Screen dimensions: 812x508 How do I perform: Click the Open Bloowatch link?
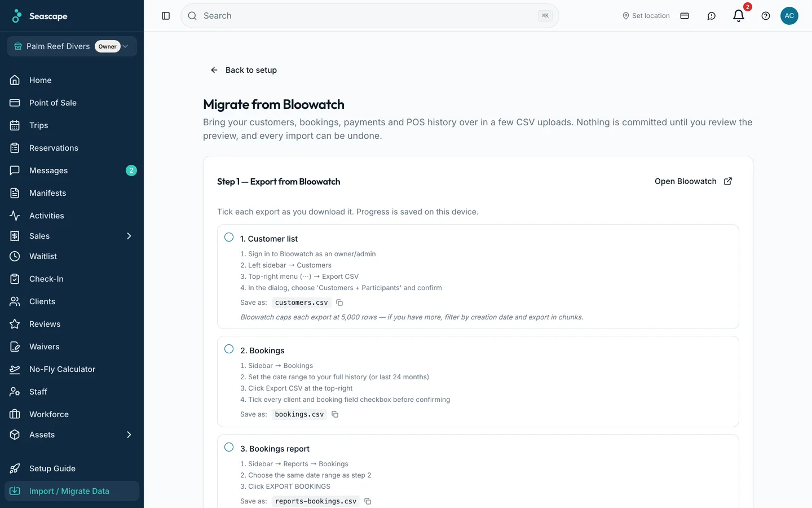pos(694,181)
